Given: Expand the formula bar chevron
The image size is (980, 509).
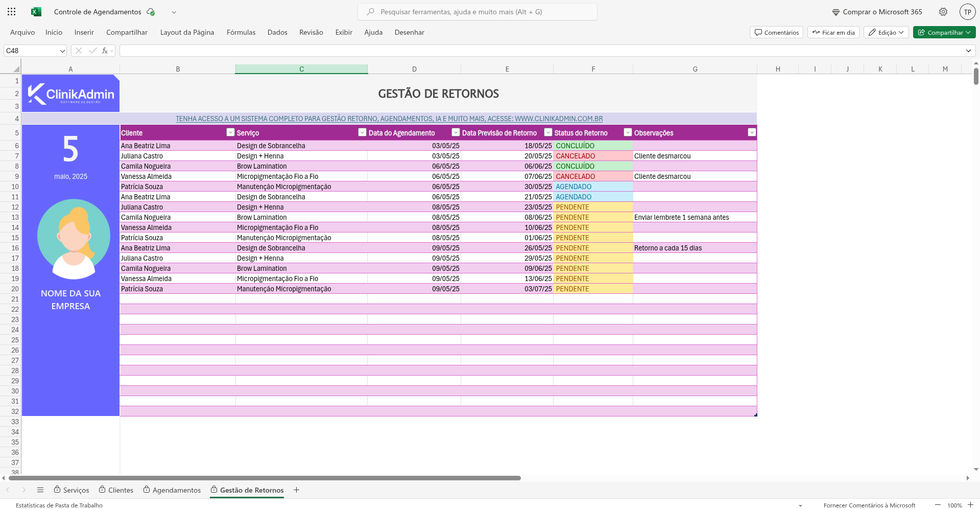Looking at the screenshot, I should click(968, 51).
